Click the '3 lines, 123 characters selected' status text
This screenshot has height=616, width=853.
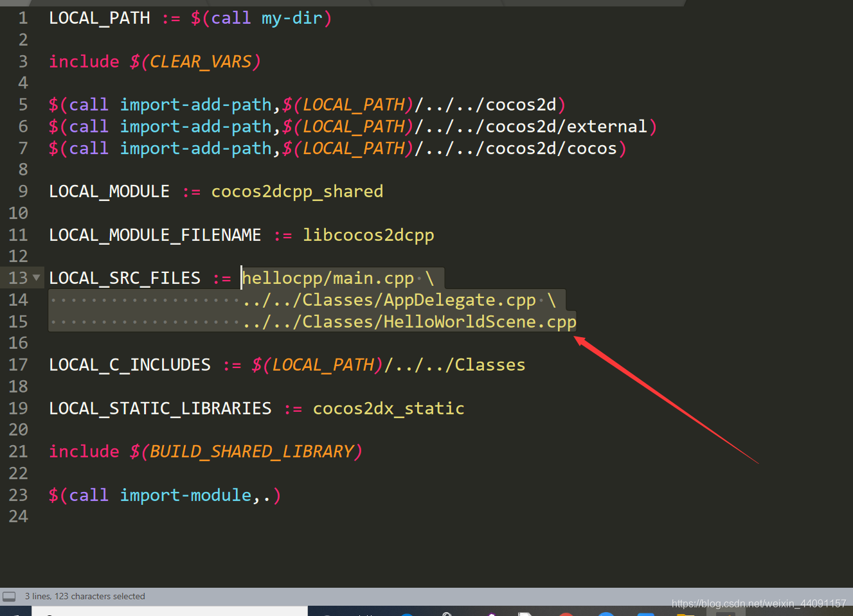(x=85, y=596)
